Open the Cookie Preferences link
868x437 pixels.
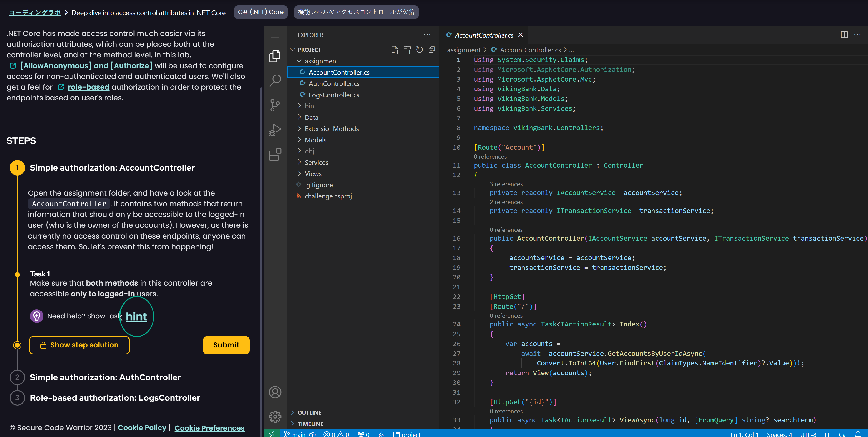pos(209,428)
